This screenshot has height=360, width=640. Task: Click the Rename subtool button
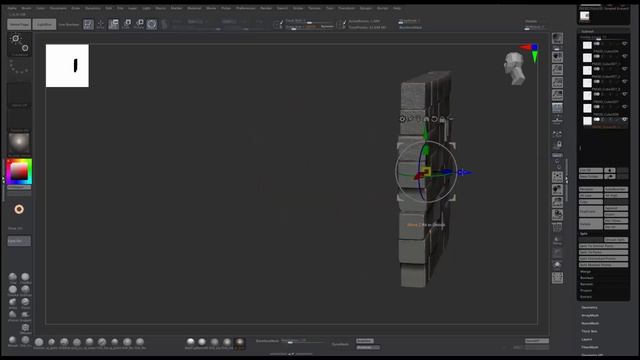591,189
